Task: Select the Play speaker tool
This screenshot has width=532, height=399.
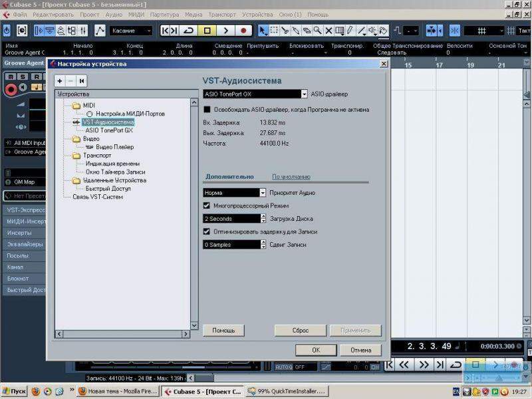Action: click(372, 31)
